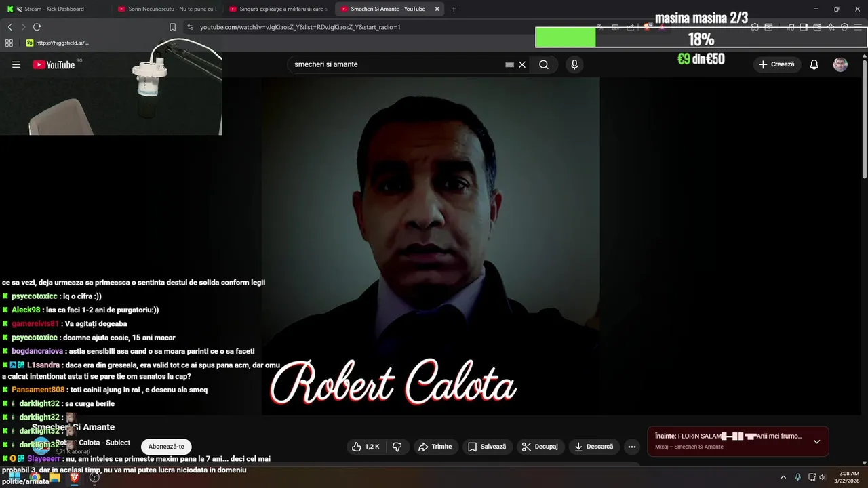Open File Explorer from the taskbar
868x488 pixels.
tap(54, 477)
